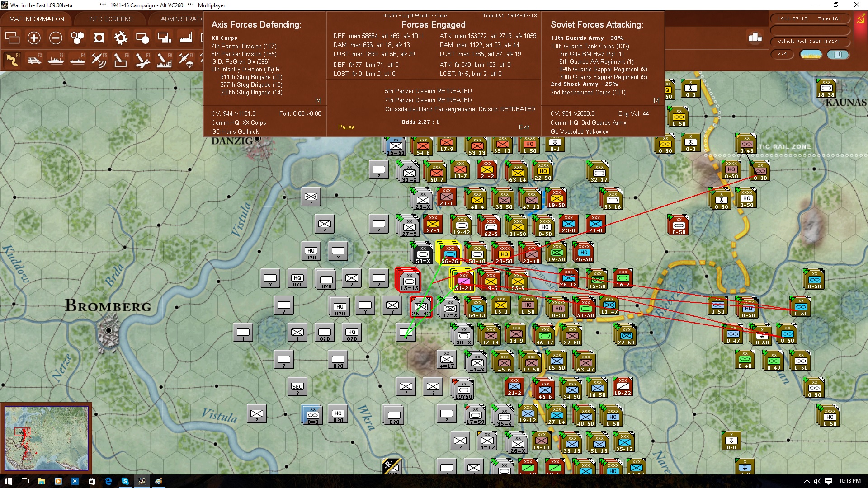
Task: Select F2 rail movement mode
Action: (x=34, y=60)
